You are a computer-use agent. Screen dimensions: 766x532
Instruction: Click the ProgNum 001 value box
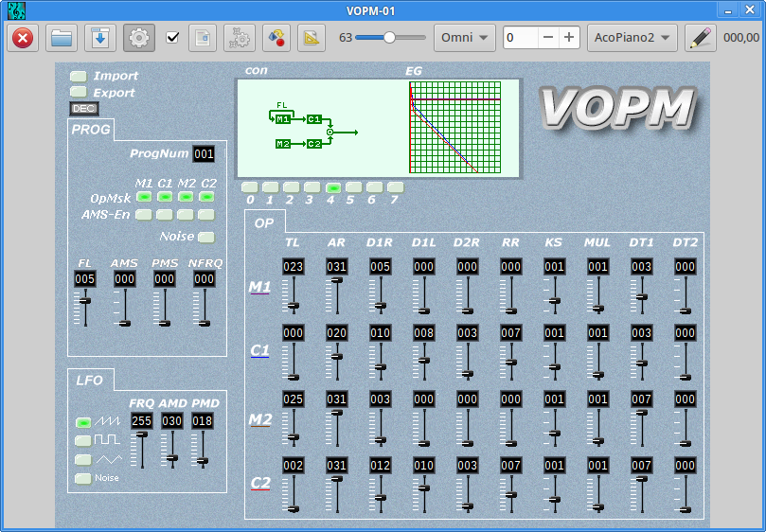pos(204,154)
